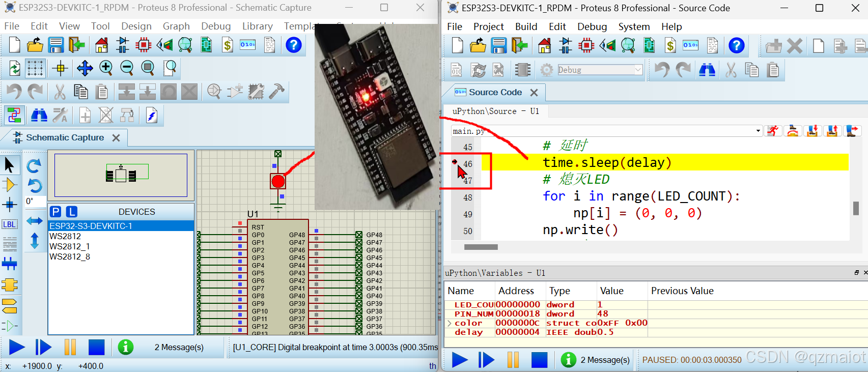Click Block Copy icon in schematic toolbar

coord(127,92)
